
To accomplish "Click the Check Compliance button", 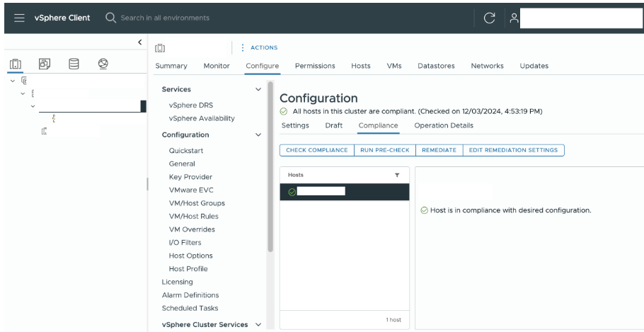I will tap(317, 150).
